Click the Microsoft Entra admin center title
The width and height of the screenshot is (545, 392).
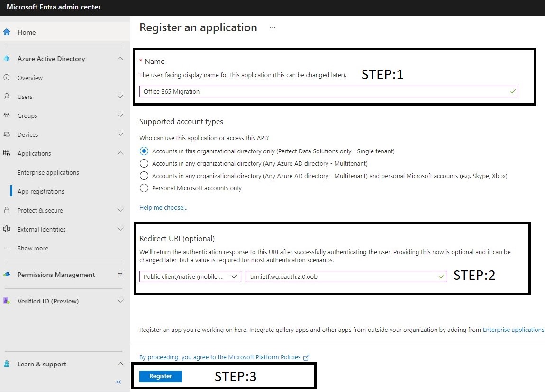coord(54,7)
